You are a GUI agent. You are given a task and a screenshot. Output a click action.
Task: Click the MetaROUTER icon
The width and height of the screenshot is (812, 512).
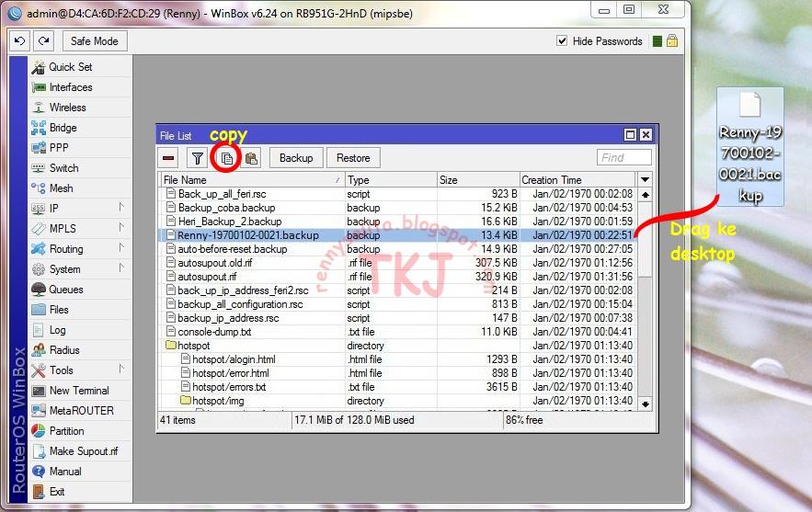pyautogui.click(x=39, y=411)
